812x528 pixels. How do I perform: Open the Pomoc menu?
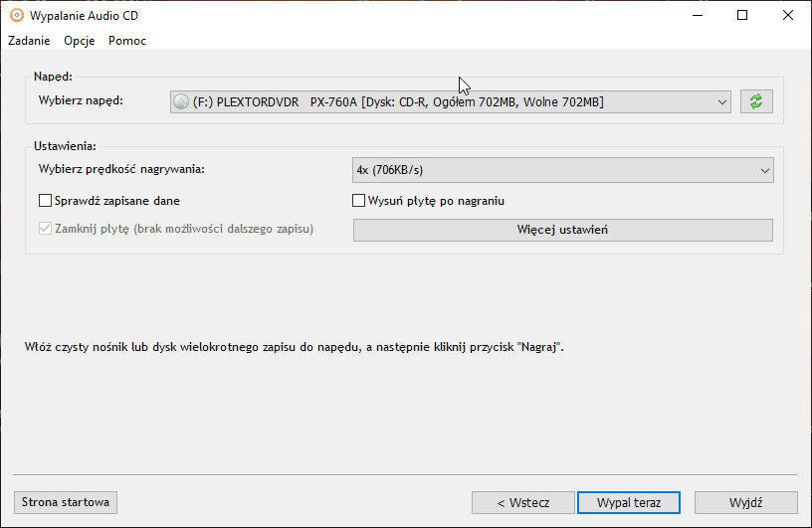(x=127, y=41)
